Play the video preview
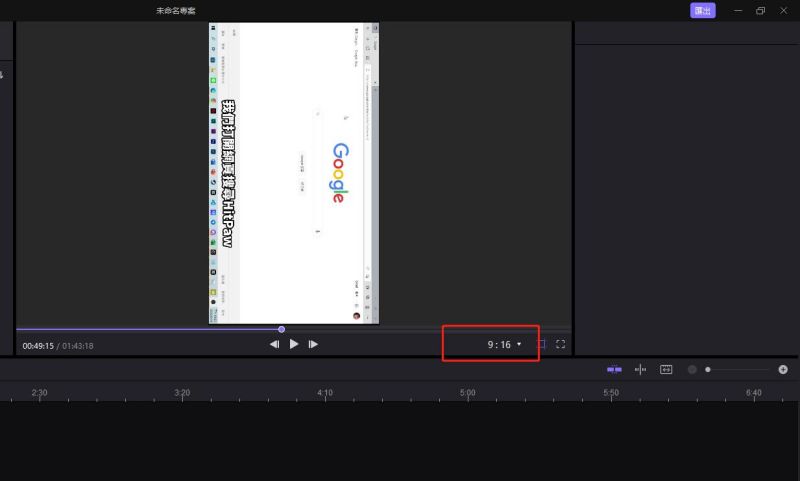 coord(294,344)
